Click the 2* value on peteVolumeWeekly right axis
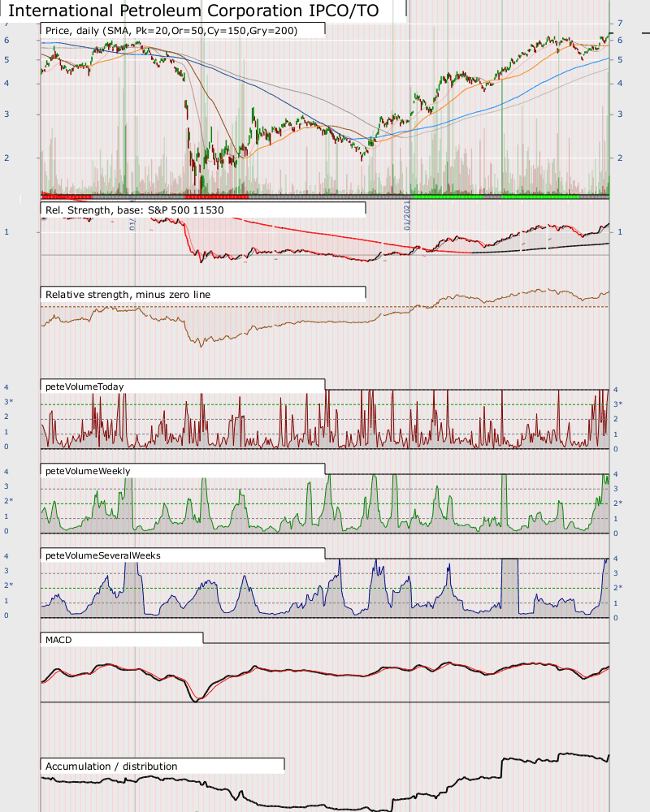 tap(617, 503)
